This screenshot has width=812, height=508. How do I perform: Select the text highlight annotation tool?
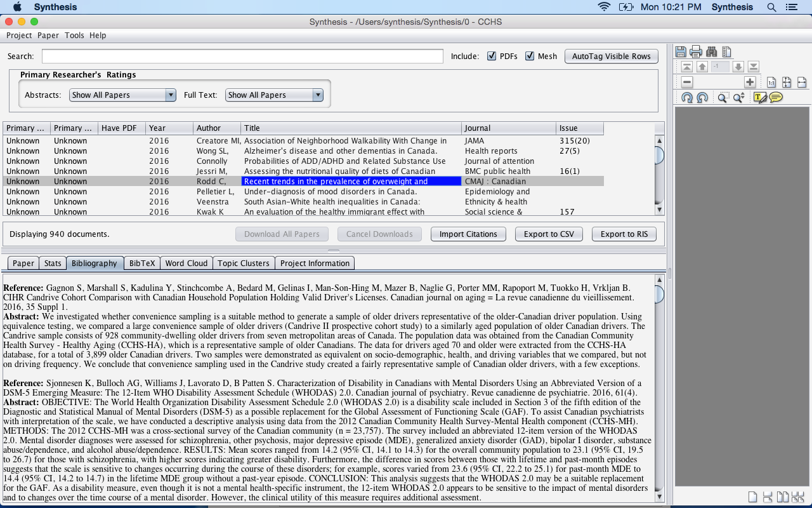[x=760, y=97]
